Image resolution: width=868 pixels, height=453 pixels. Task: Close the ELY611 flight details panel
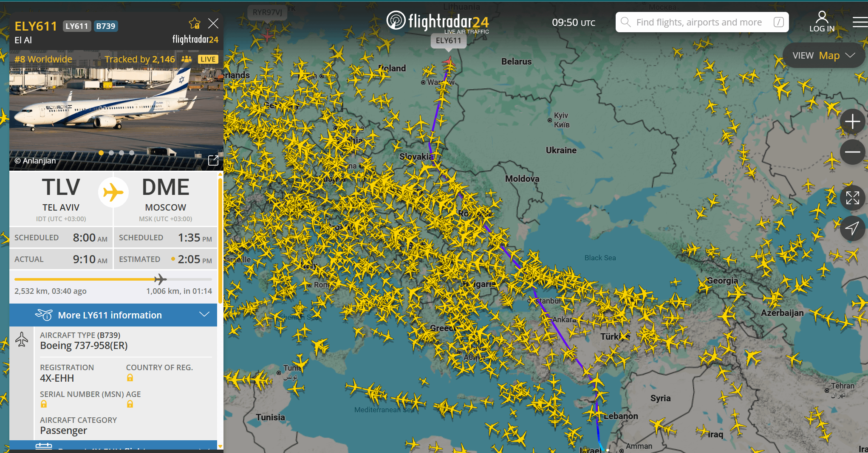pyautogui.click(x=213, y=23)
